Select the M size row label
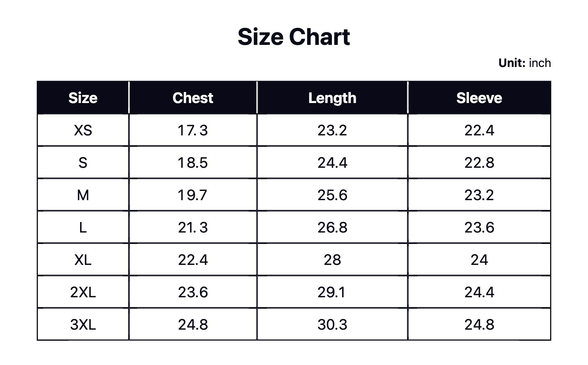Screen dimensions: 588x365 click(x=83, y=195)
